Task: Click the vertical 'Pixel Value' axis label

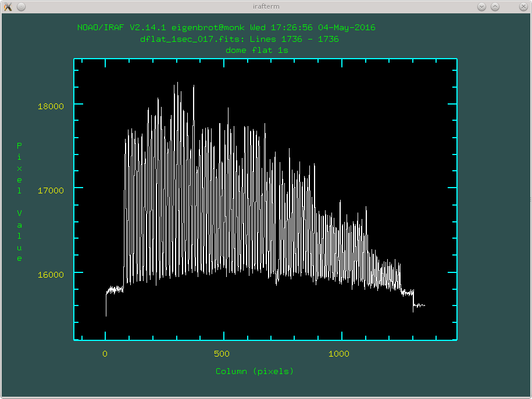Action: 19,202
